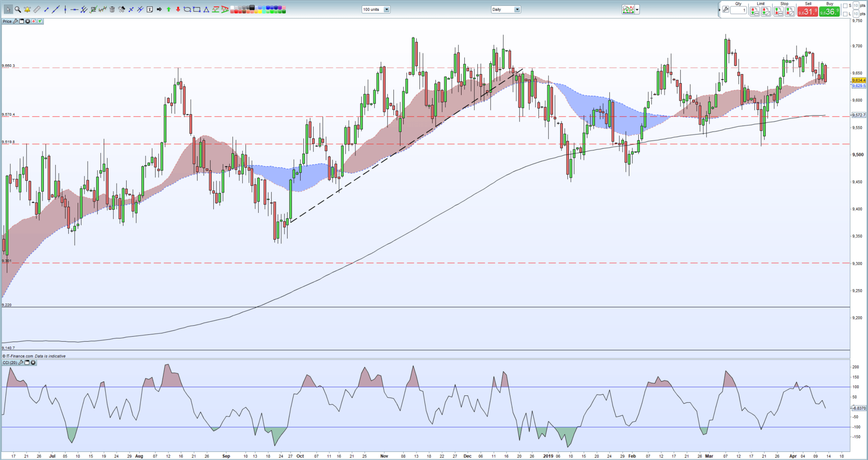The width and height of the screenshot is (868, 460).
Task: Click the trash can delete-objects icon
Action: tap(112, 9)
